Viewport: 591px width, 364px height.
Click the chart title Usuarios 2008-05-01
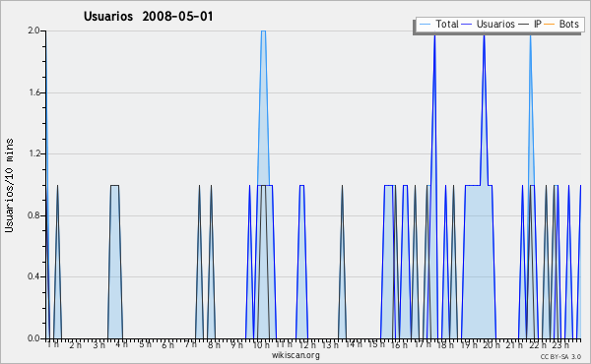pos(148,16)
